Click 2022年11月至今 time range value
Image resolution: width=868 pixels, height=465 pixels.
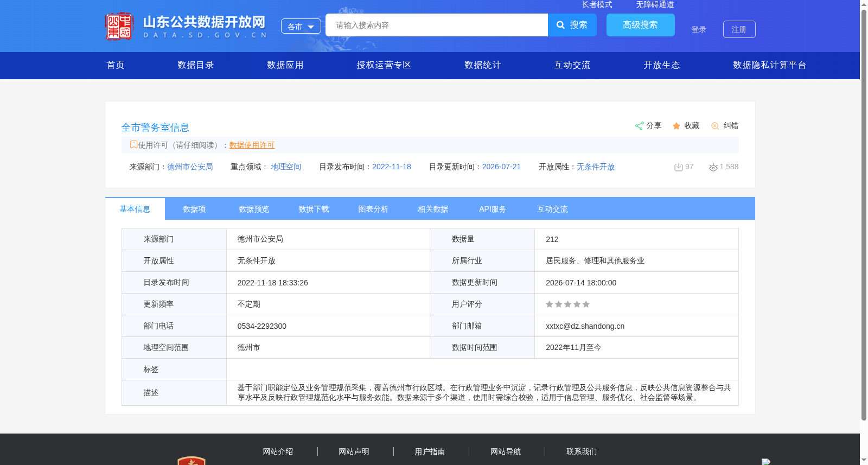(x=573, y=348)
